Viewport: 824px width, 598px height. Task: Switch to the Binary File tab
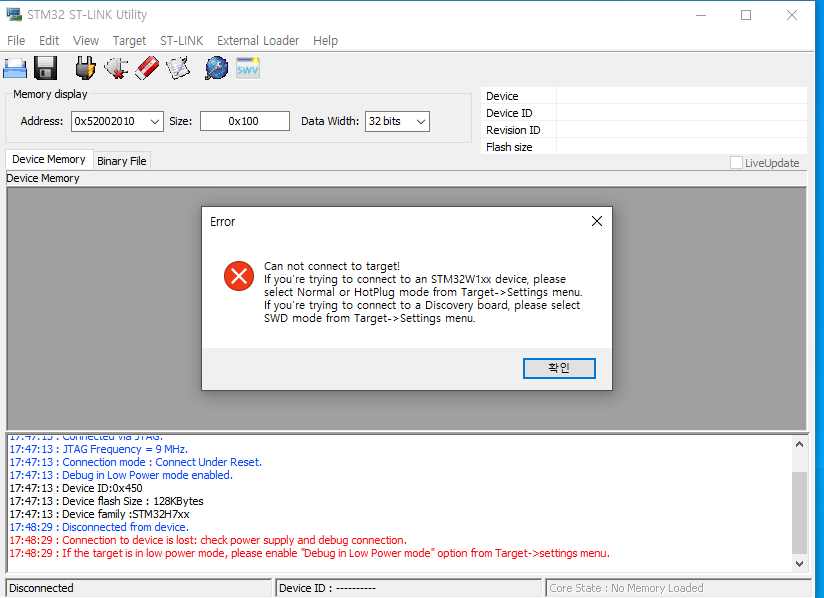click(x=122, y=161)
